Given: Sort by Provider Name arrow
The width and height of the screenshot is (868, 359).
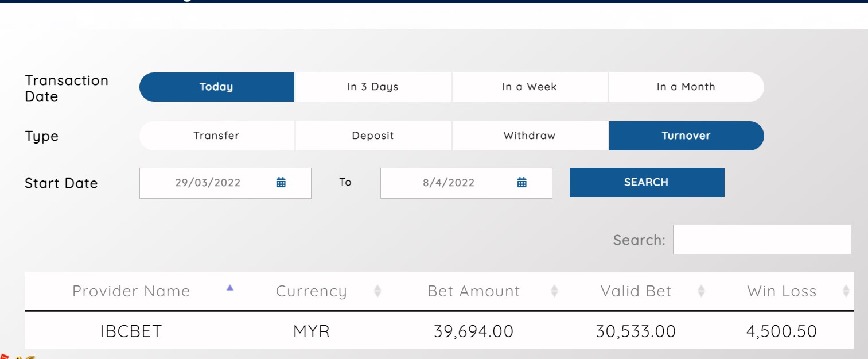Looking at the screenshot, I should [230, 288].
